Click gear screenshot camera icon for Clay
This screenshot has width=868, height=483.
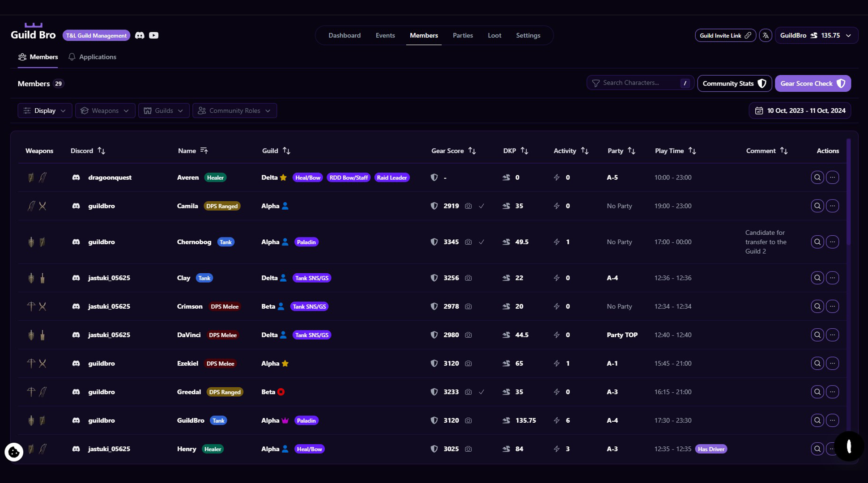click(468, 278)
